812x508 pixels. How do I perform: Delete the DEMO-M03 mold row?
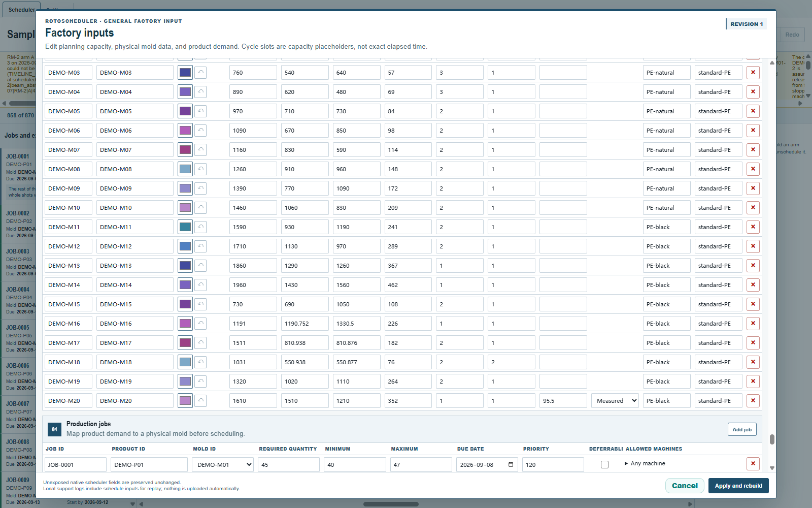[753, 73]
